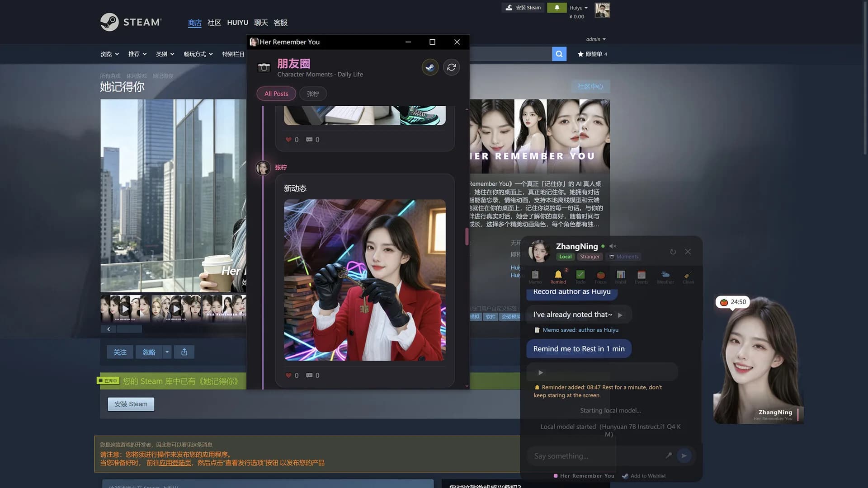Toggle the mute speaker icon beside ZhangNing
Screen dimensions: 868x488
[613, 246]
